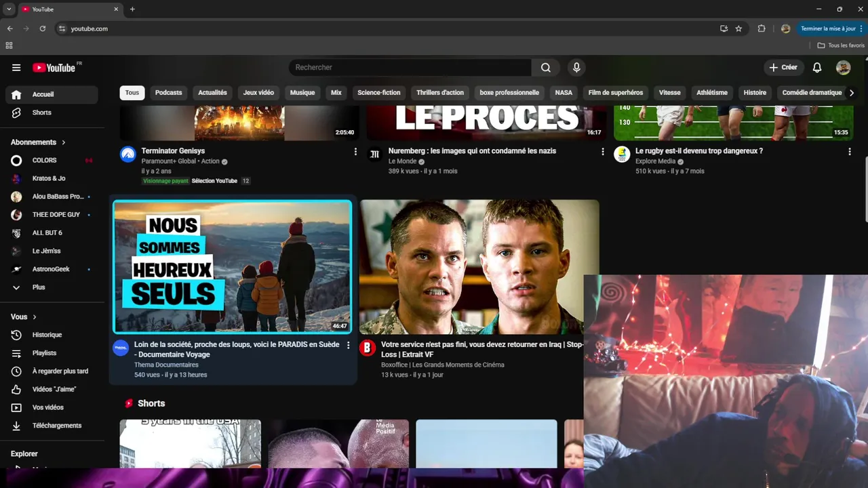
Task: Open Le Jèm'ss channel
Action: click(52, 251)
